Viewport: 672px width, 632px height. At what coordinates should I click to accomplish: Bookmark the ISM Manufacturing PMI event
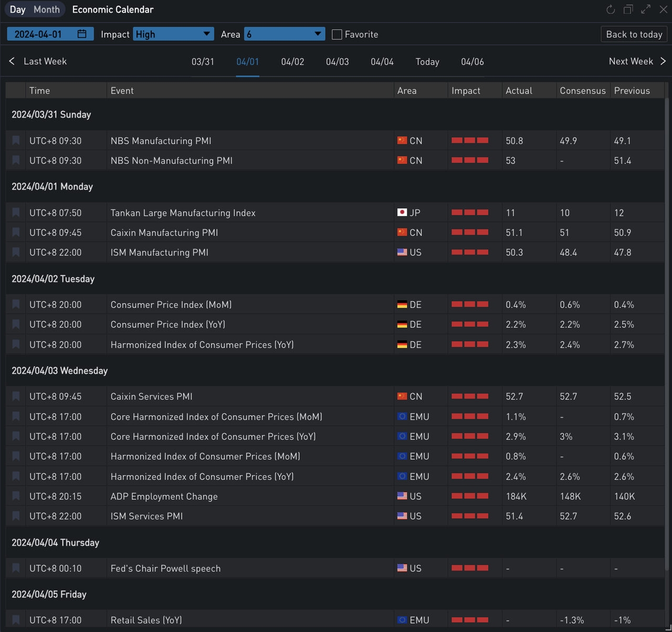pyautogui.click(x=16, y=252)
